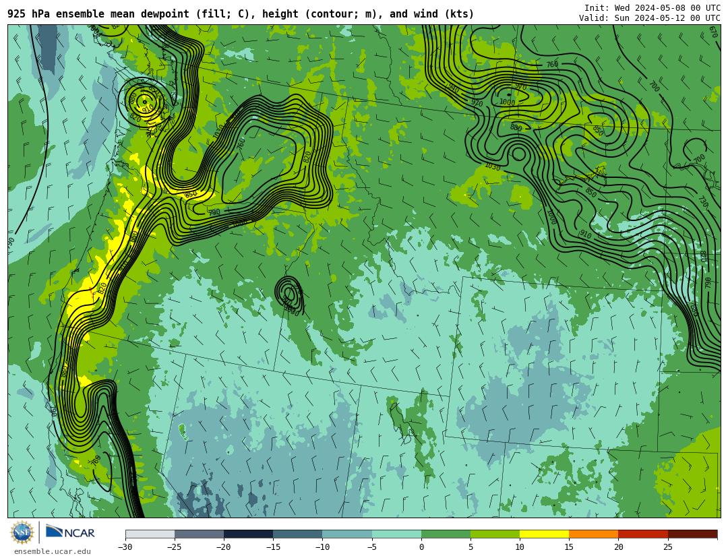The height and width of the screenshot is (560, 728).
Task: Open the ensemble.ucar.edu link text
Action: (52, 552)
